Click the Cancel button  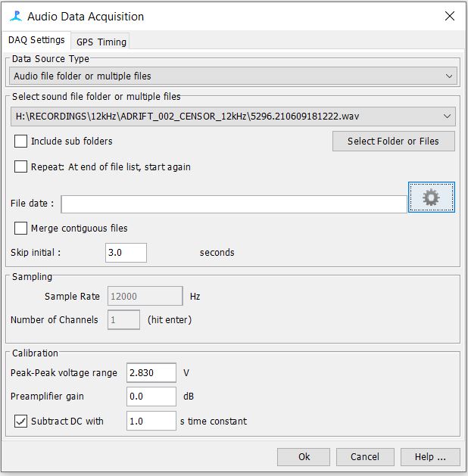(x=364, y=457)
